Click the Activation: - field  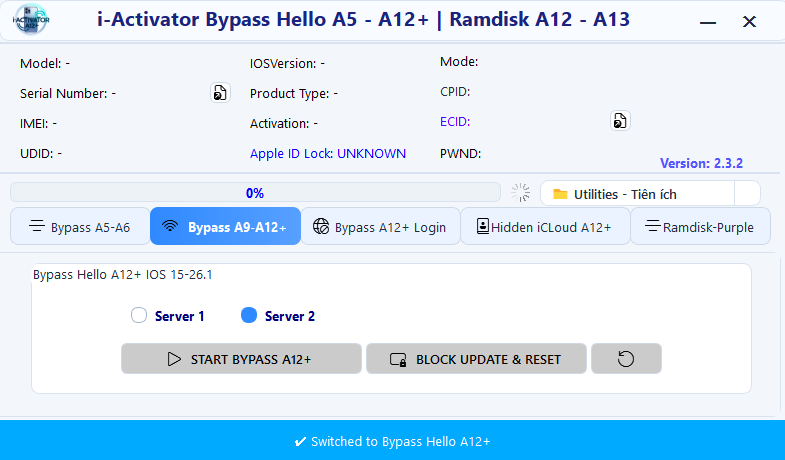(284, 124)
